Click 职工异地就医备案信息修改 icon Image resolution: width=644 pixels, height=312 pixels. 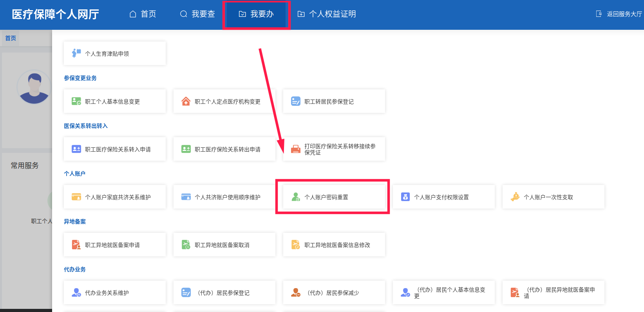click(296, 245)
